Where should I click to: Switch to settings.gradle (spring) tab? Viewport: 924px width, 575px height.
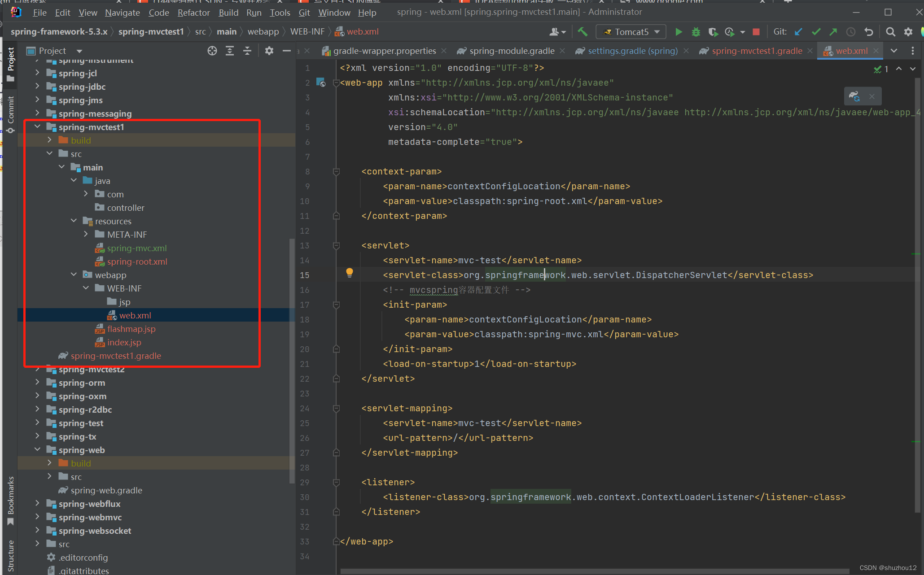pyautogui.click(x=632, y=51)
